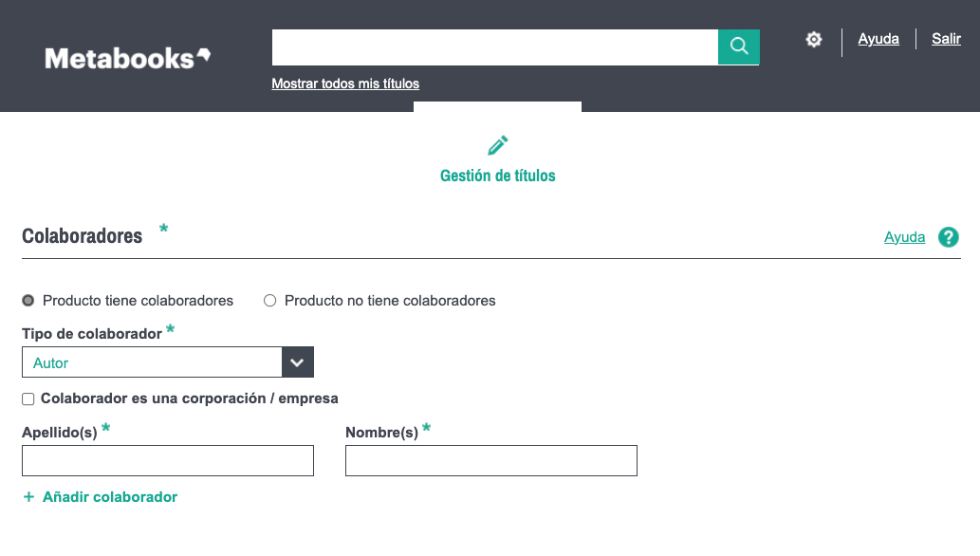Click the 'Añadir colaborador' link
Screen dimensions: 980x556
[110, 497]
